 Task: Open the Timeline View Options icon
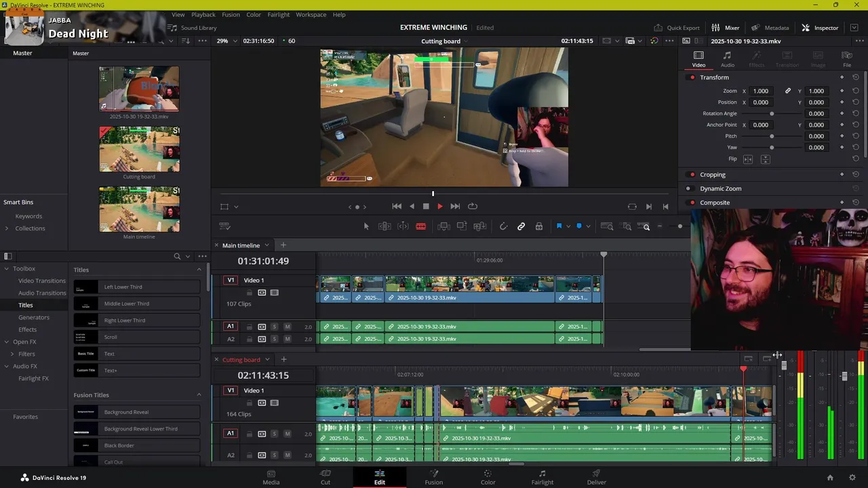point(224,226)
